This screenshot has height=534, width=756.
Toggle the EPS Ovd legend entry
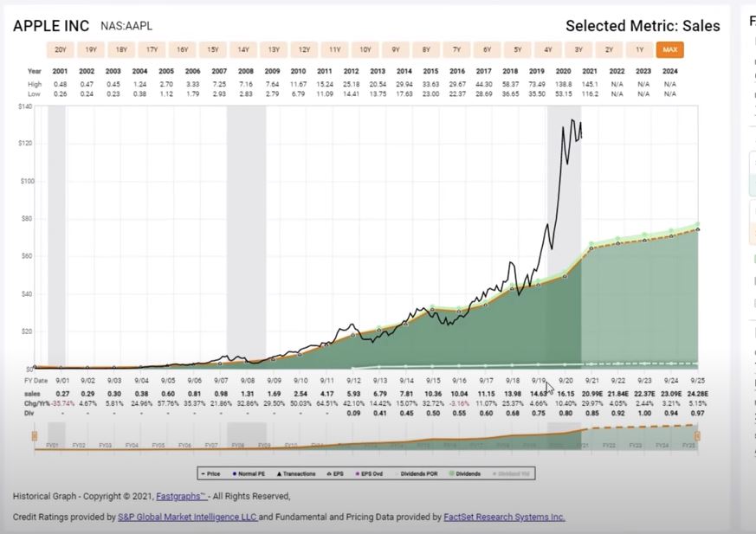coord(369,473)
